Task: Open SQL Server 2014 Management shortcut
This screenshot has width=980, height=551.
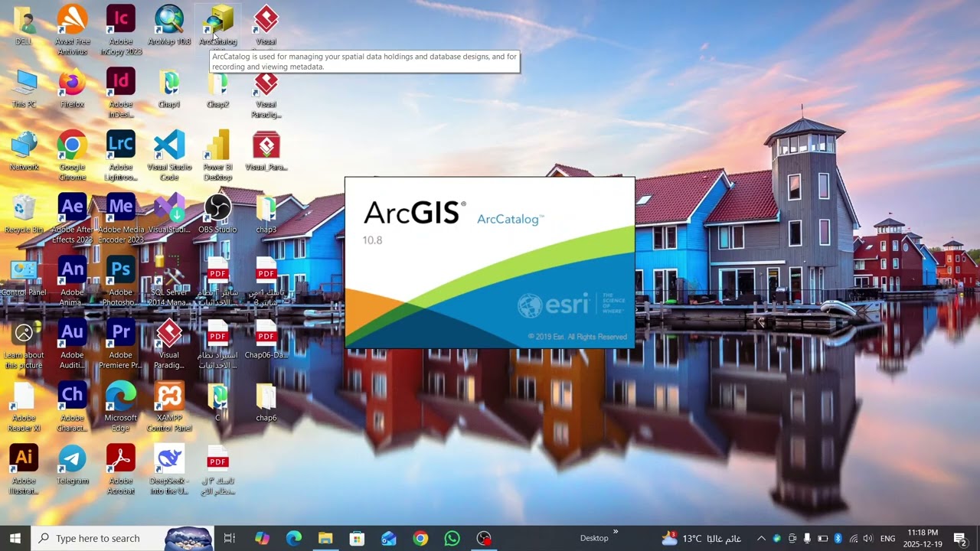Action: point(169,281)
